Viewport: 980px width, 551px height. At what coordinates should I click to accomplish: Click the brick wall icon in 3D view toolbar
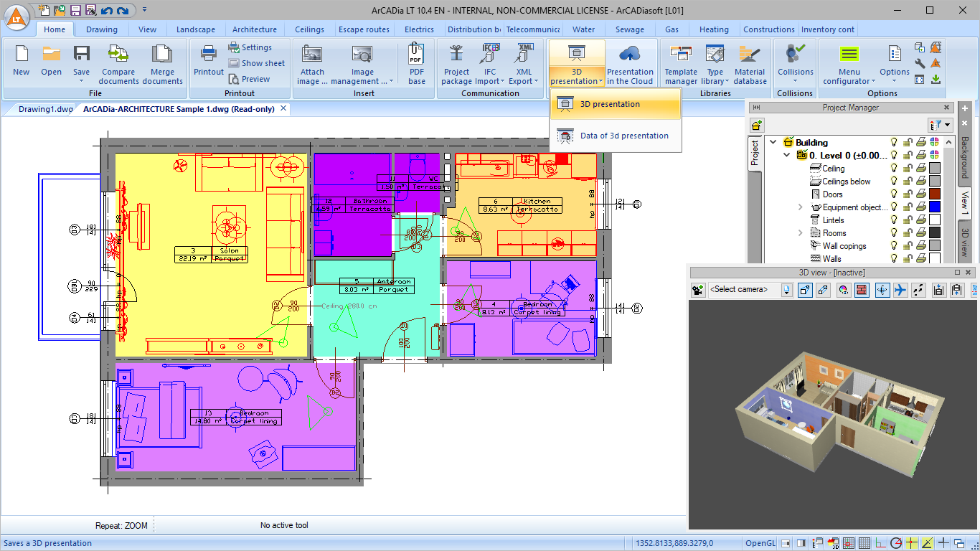point(862,290)
